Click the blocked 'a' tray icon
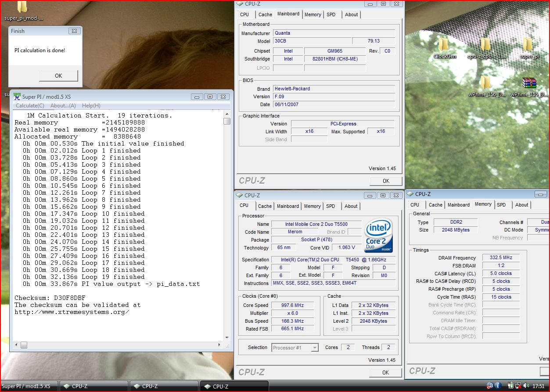The height and width of the screenshot is (392, 550). [489, 386]
